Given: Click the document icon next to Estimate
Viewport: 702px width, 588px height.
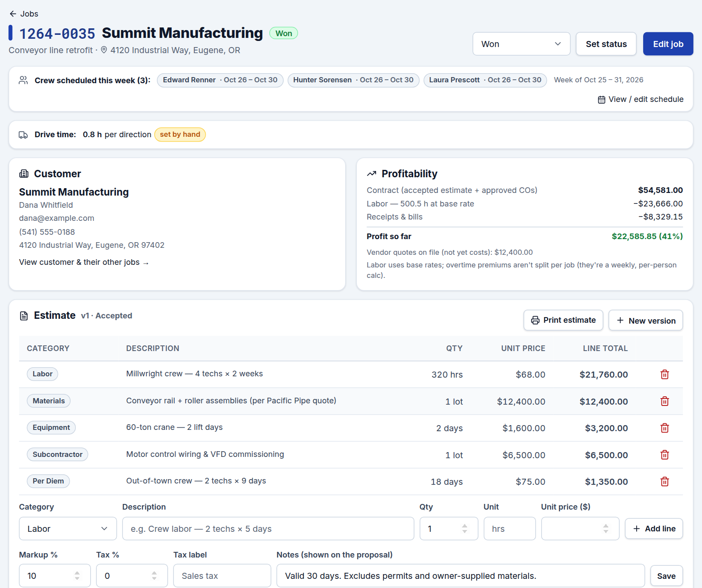Looking at the screenshot, I should (x=24, y=316).
